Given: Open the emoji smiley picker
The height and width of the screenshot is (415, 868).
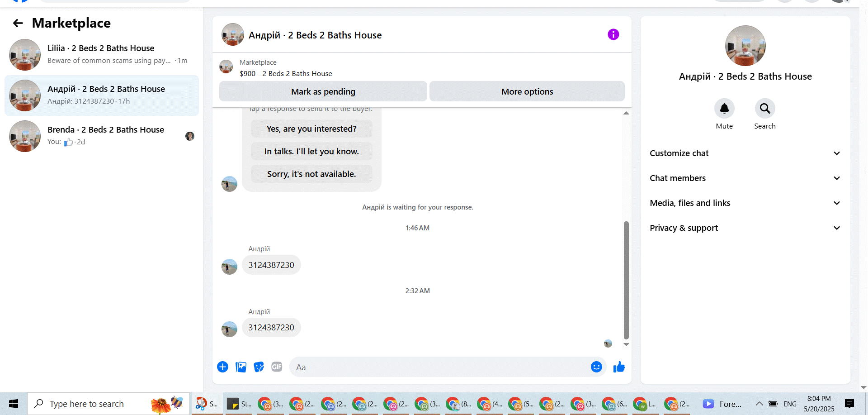Looking at the screenshot, I should click(x=596, y=367).
